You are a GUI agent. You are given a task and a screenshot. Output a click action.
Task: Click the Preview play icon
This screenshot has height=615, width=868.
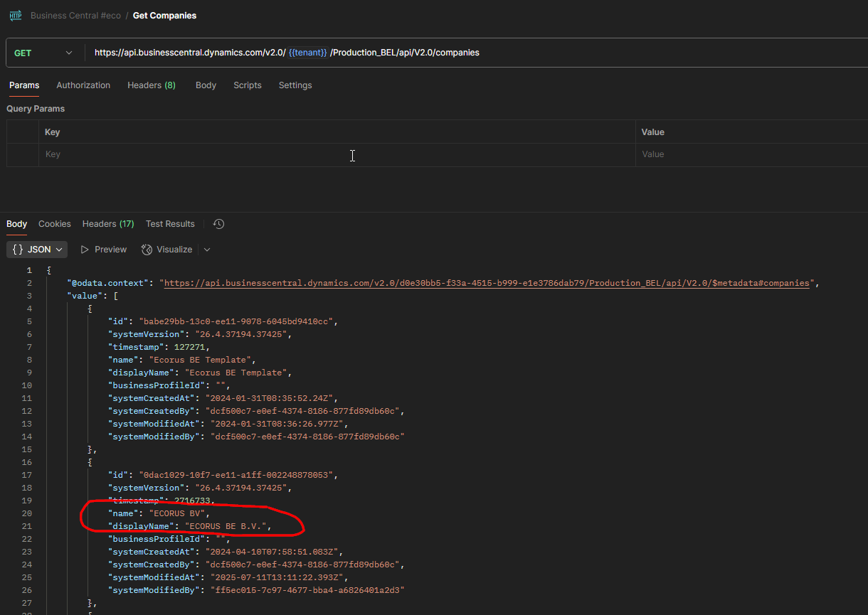tap(85, 250)
